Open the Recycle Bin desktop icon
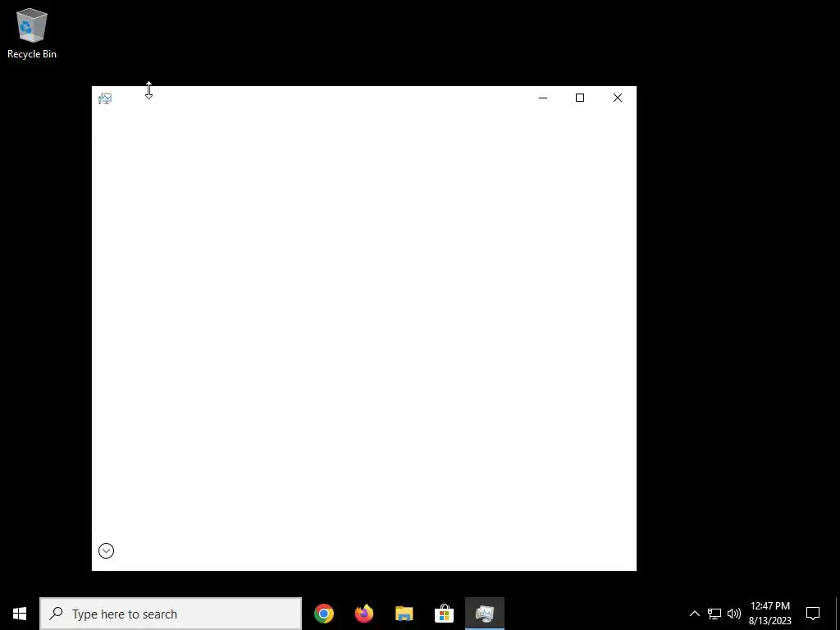The image size is (840, 630). [32, 33]
